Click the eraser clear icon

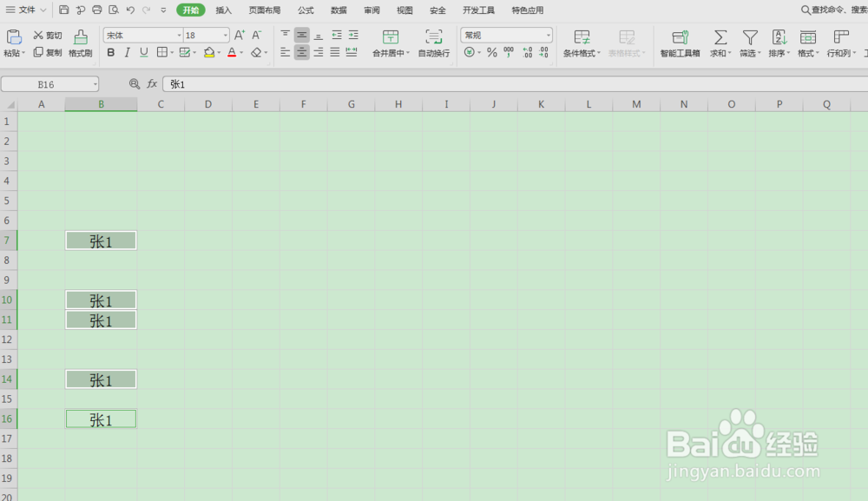click(x=256, y=53)
